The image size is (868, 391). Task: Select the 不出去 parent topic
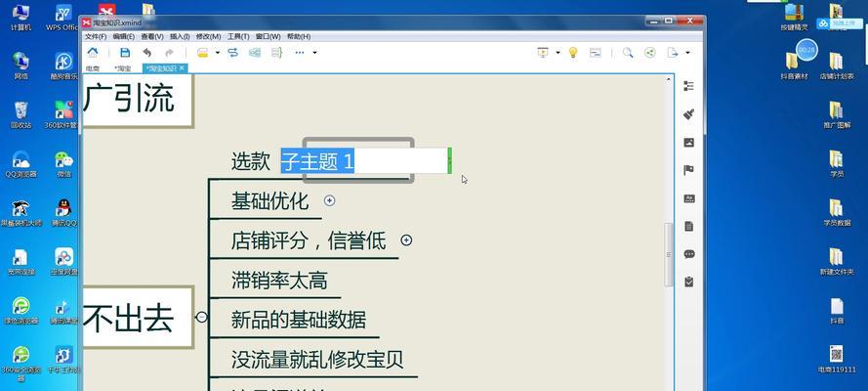coord(138,318)
